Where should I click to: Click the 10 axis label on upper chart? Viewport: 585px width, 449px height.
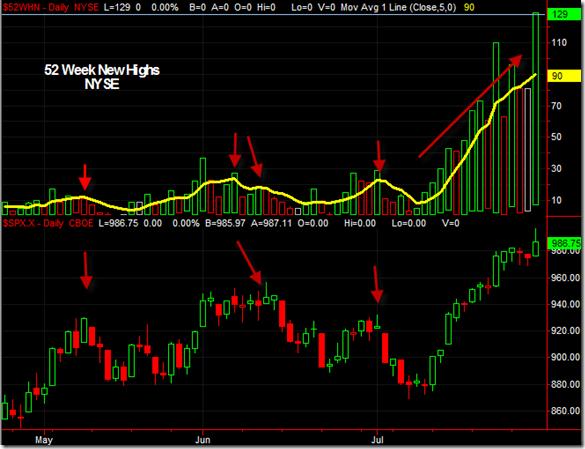556,200
